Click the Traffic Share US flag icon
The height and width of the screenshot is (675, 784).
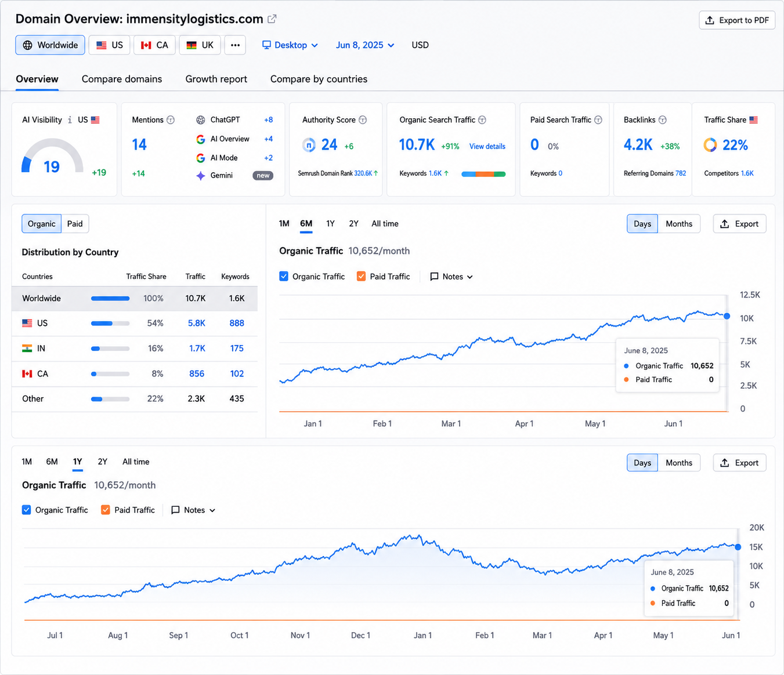coord(754,120)
